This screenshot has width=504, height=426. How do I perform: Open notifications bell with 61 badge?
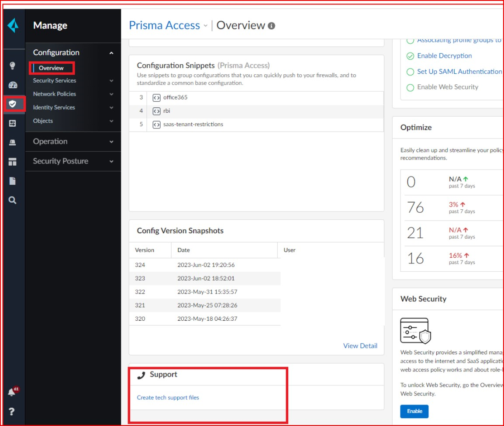coord(12,392)
